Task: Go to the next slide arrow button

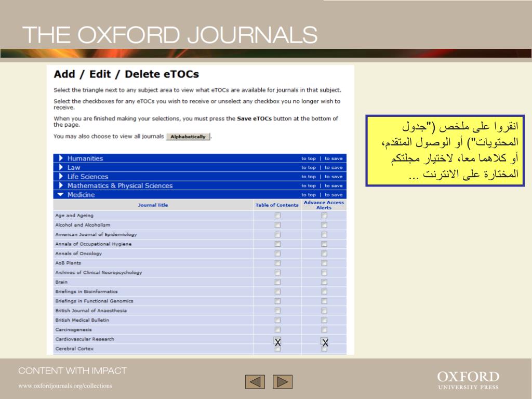Action: coord(283,382)
